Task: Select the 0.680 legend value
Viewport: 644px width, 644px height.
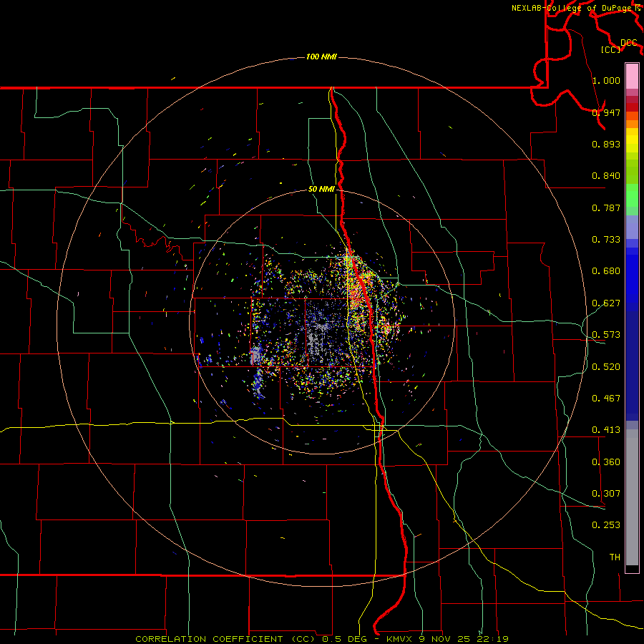Action: (x=606, y=271)
